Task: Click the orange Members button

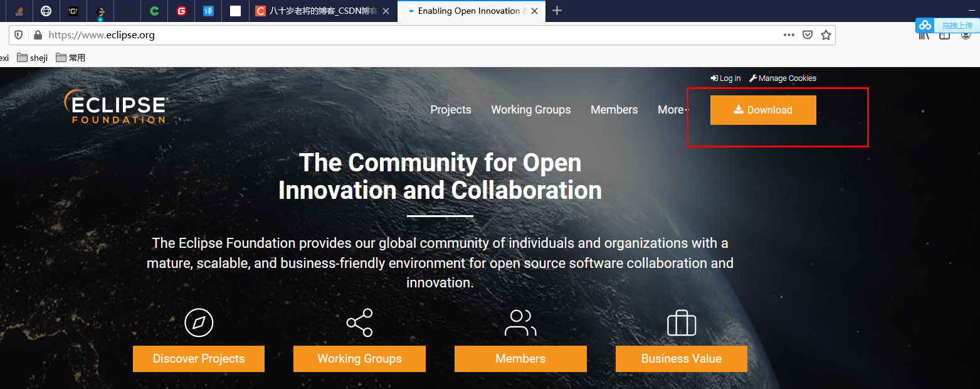Action: 520,359
